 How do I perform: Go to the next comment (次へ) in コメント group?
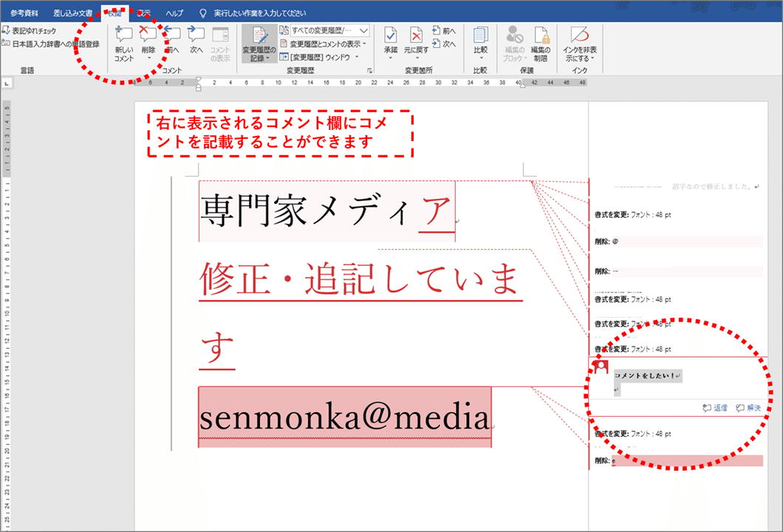click(196, 35)
